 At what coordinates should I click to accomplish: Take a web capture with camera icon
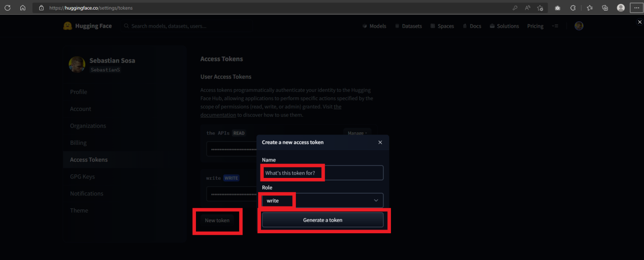(x=557, y=8)
